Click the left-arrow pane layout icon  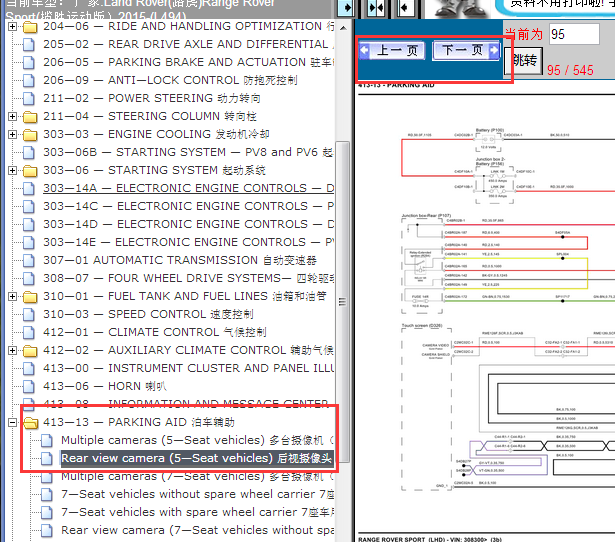pyautogui.click(x=405, y=7)
